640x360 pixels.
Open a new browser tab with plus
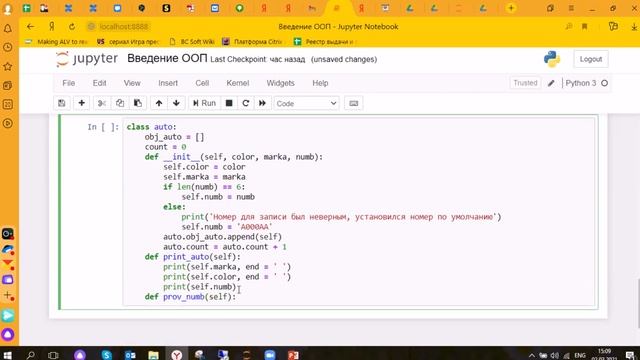point(511,8)
